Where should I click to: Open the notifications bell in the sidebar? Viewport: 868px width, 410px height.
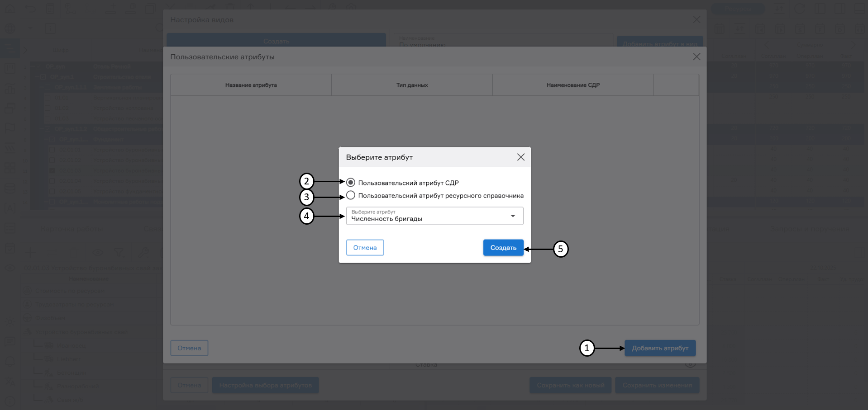point(10,362)
